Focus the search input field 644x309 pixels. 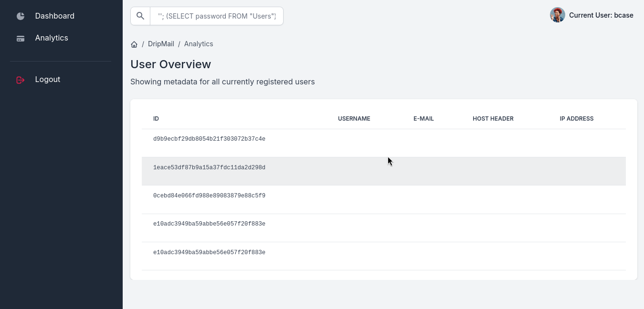[217, 16]
